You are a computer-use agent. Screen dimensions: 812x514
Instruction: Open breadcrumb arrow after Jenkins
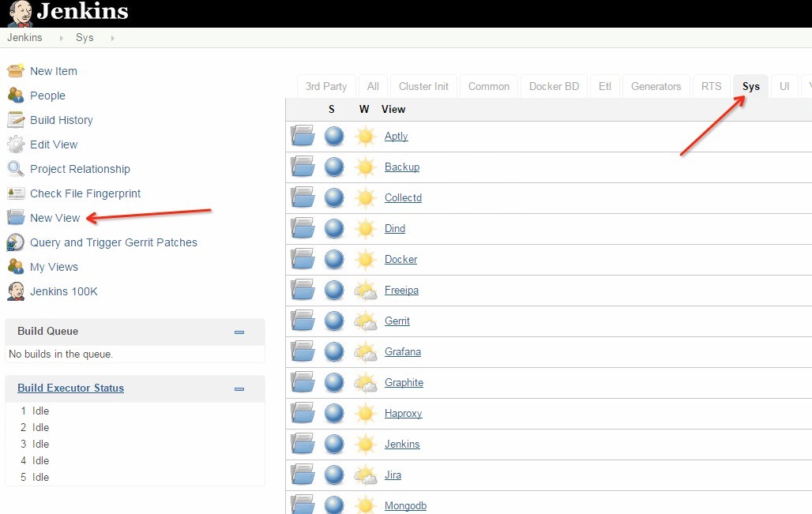(x=62, y=38)
